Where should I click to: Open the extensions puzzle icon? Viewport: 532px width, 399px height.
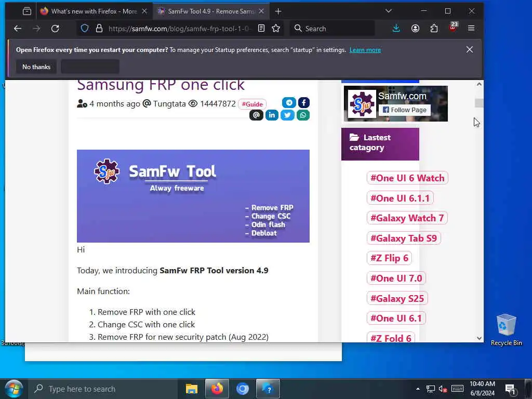click(x=434, y=29)
